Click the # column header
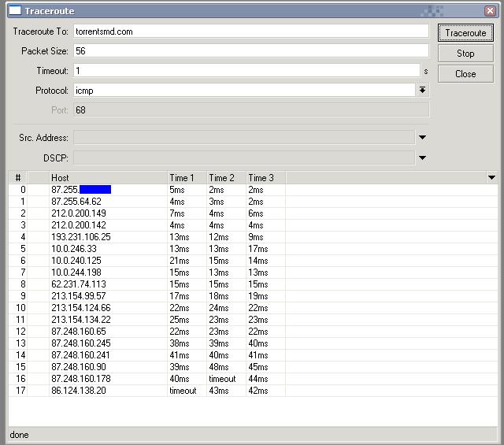Image resolution: width=504 pixels, height=445 pixels. (x=18, y=178)
